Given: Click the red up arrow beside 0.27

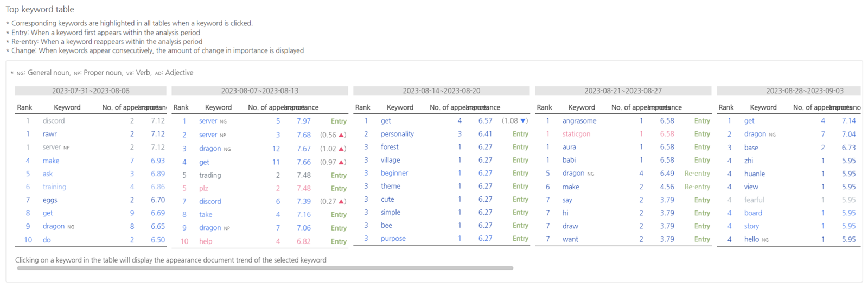Looking at the screenshot, I should (x=342, y=201).
